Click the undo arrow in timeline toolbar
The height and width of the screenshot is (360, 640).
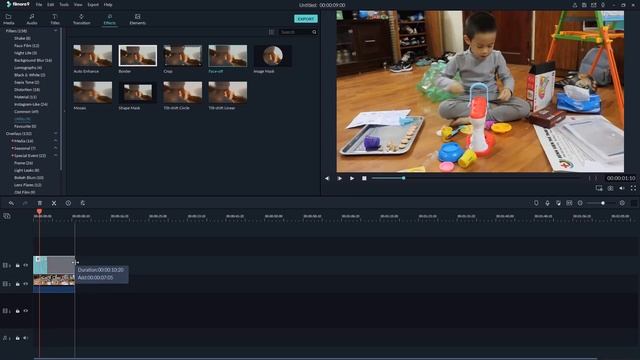coord(11,203)
